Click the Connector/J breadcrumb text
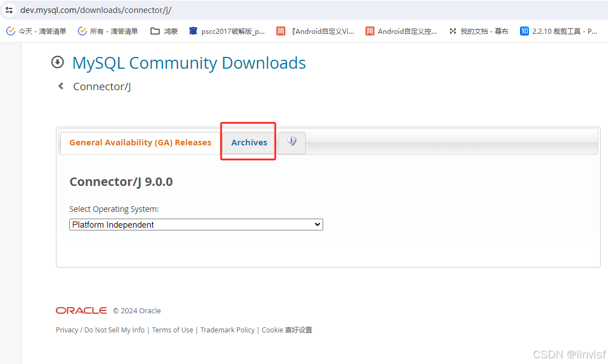The width and height of the screenshot is (608, 364). [102, 86]
